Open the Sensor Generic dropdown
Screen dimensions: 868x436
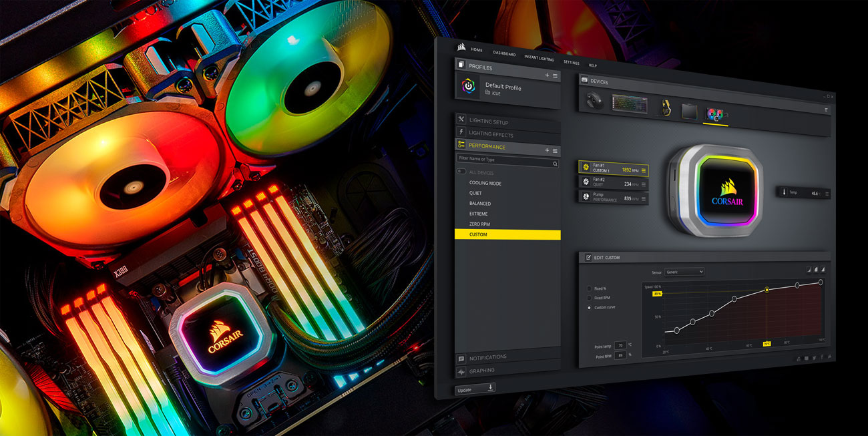[x=684, y=272]
